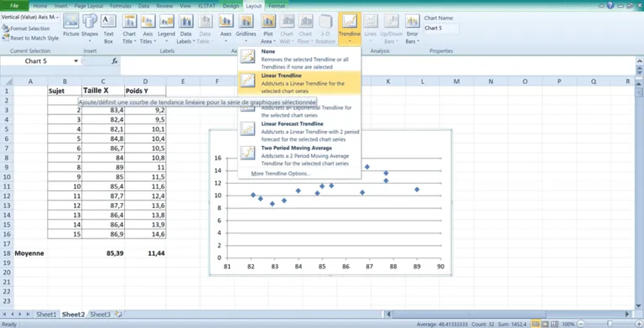Switch to the XLSTAT tab

[206, 6]
